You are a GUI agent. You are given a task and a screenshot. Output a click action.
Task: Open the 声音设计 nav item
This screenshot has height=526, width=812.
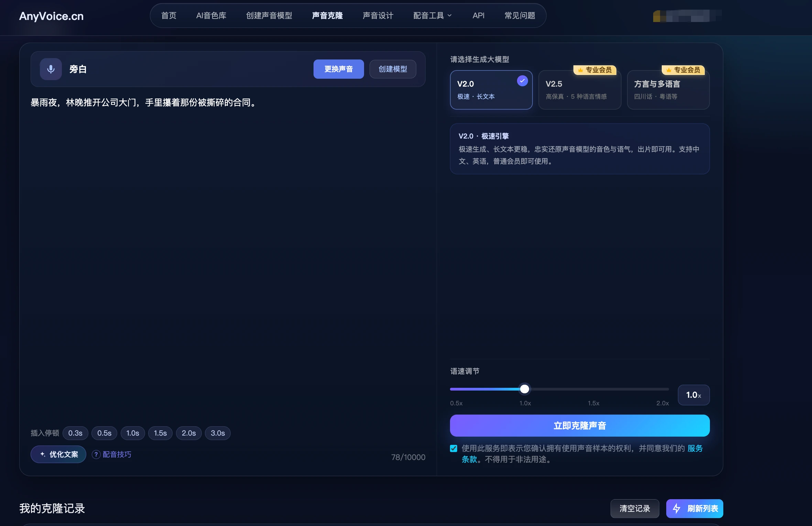pos(378,15)
